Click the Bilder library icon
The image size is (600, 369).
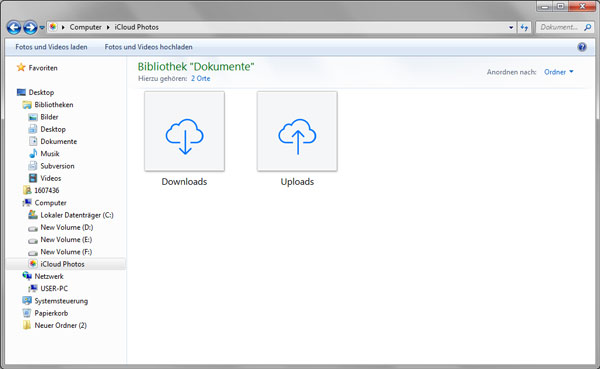coord(33,117)
